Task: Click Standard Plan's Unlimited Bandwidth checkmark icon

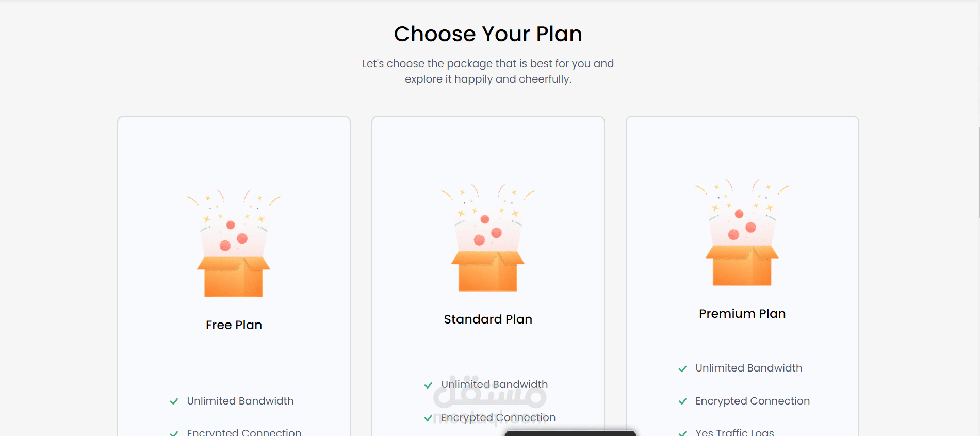Action: (428, 385)
